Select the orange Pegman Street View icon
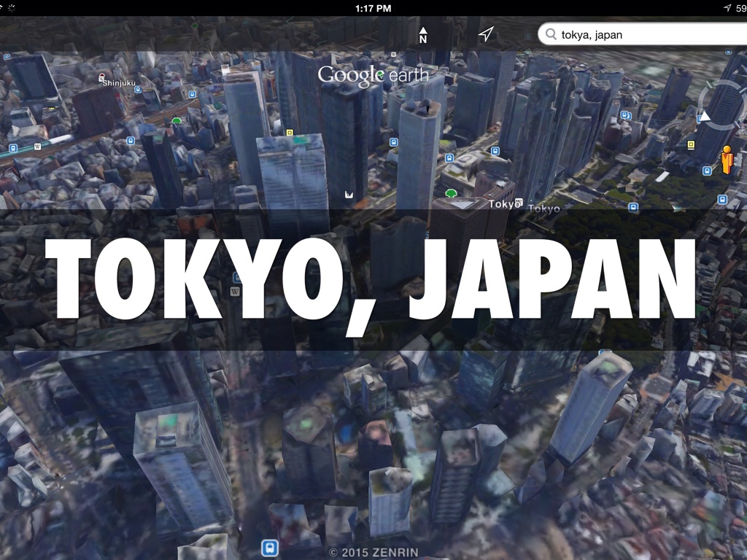Image resolution: width=747 pixels, height=560 pixels. (x=727, y=159)
